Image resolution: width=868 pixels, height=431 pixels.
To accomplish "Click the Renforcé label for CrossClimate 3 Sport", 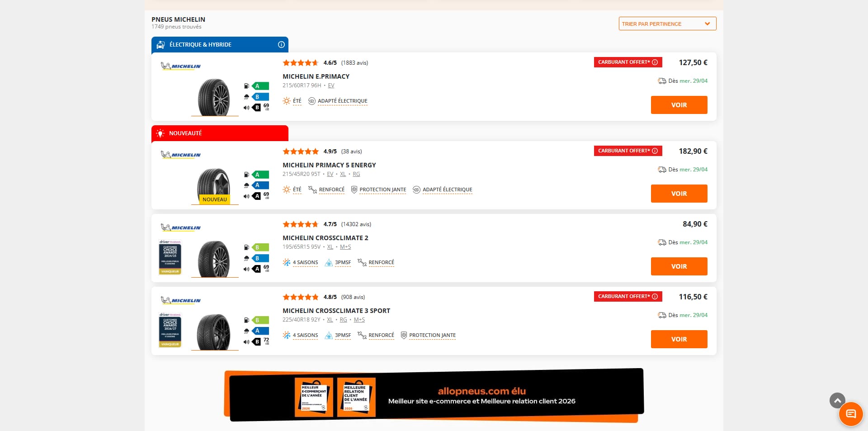I will point(381,335).
